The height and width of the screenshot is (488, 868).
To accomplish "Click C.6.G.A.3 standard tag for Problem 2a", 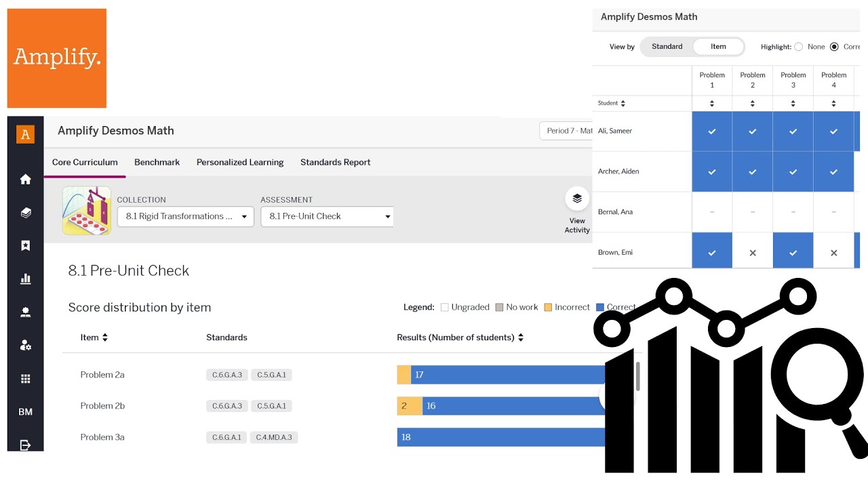I will (227, 375).
